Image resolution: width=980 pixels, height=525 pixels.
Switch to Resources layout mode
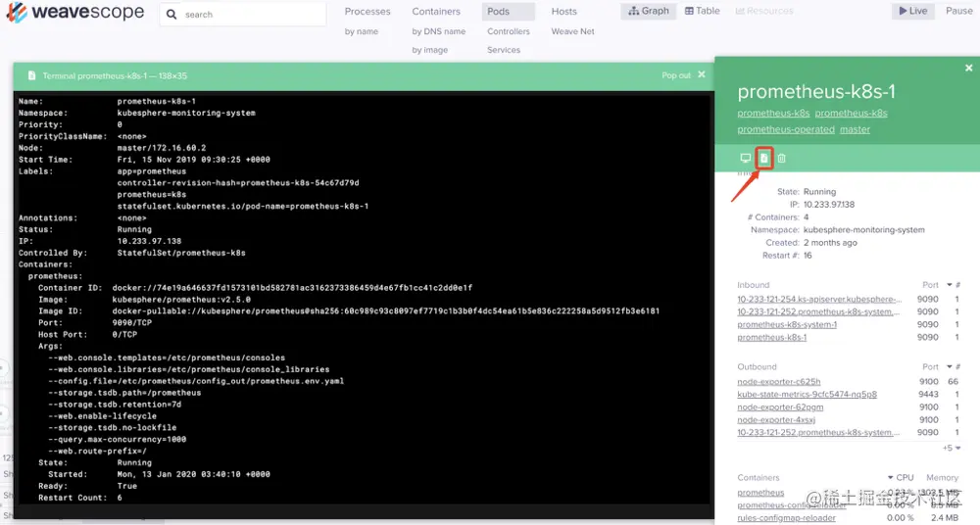click(763, 11)
